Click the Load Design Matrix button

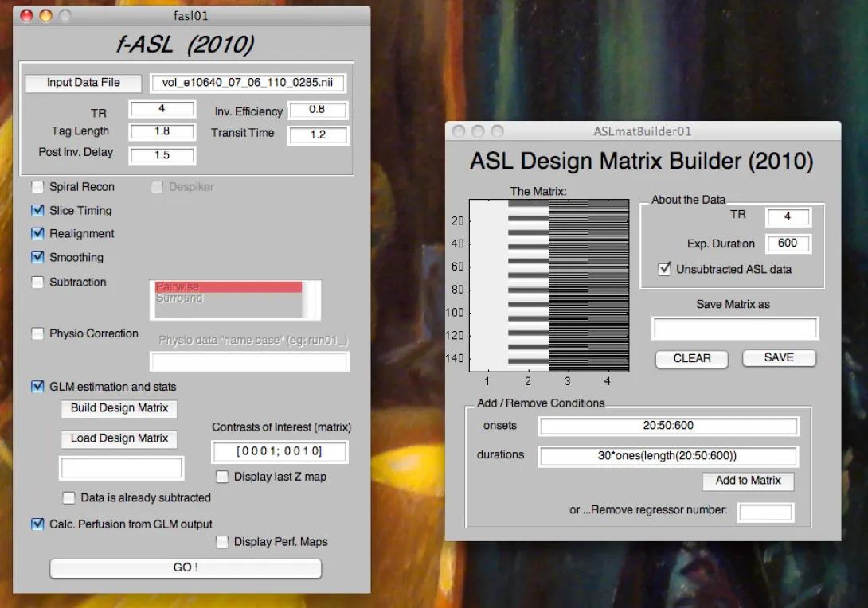[x=119, y=438]
